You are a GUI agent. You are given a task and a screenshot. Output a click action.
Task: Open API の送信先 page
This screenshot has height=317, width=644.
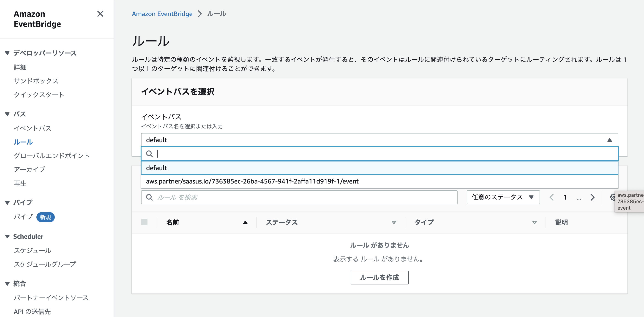[32, 311]
